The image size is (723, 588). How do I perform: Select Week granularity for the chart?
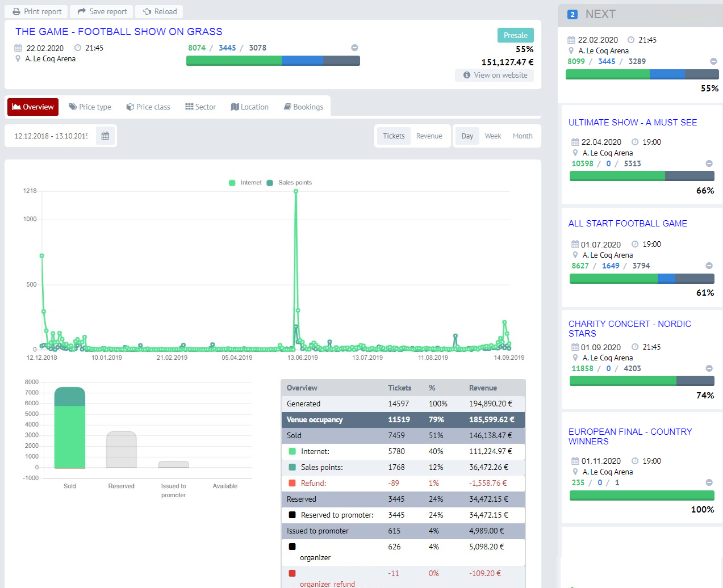point(492,136)
